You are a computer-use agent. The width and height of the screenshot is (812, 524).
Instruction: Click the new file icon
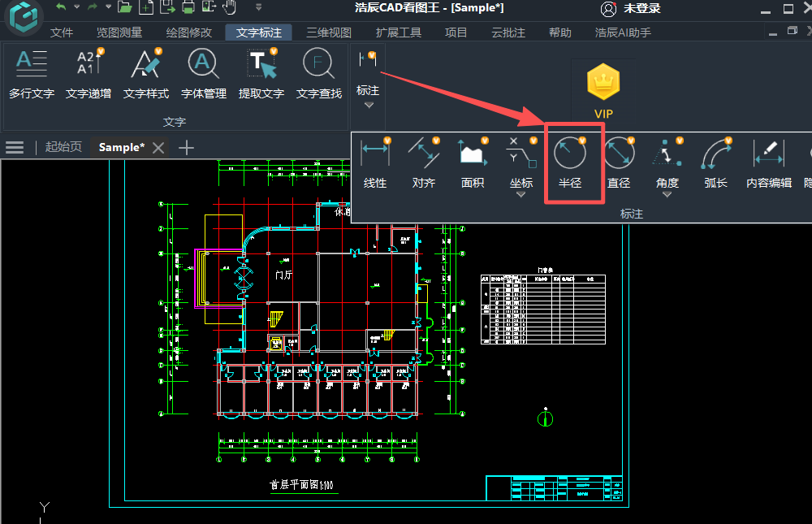coord(146,6)
